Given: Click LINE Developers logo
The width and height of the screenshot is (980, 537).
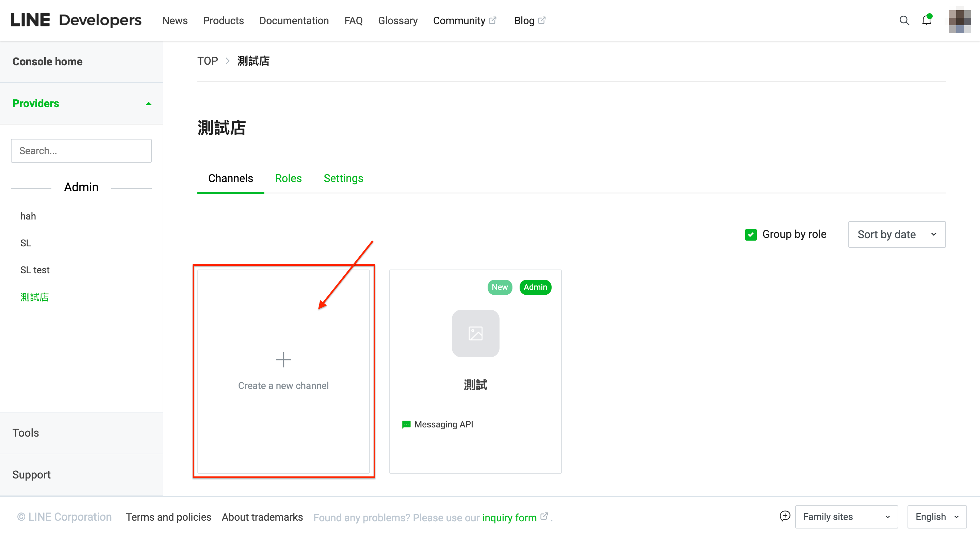Looking at the screenshot, I should (x=76, y=20).
